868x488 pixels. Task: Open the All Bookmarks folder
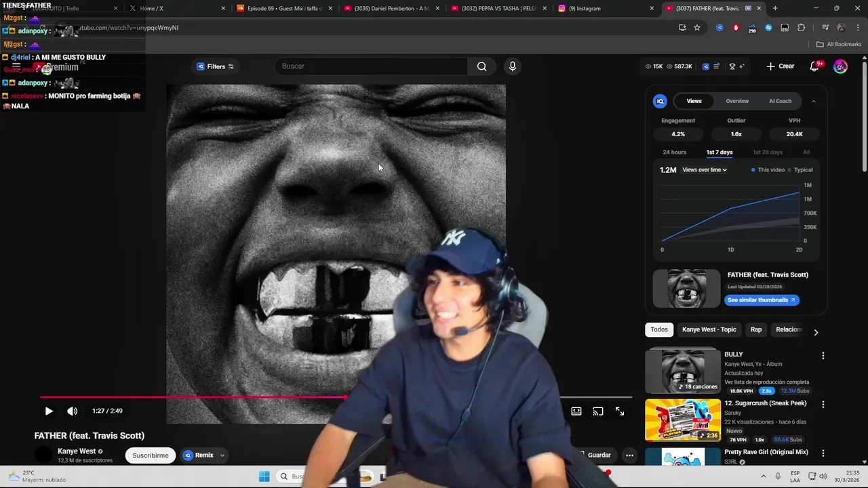pyautogui.click(x=839, y=45)
